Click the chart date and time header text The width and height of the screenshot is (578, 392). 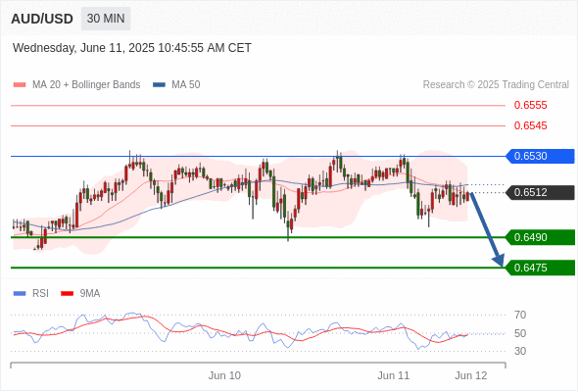coord(132,48)
